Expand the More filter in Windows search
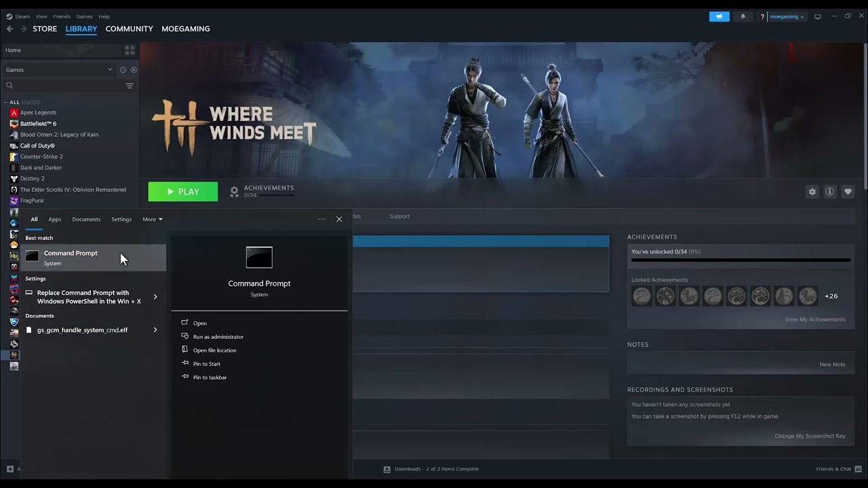 [x=153, y=220]
